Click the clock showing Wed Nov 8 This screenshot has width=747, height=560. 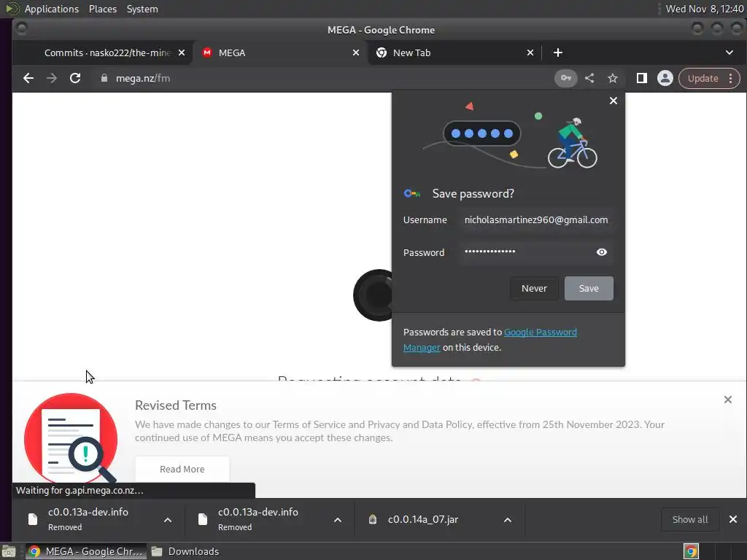(x=704, y=9)
